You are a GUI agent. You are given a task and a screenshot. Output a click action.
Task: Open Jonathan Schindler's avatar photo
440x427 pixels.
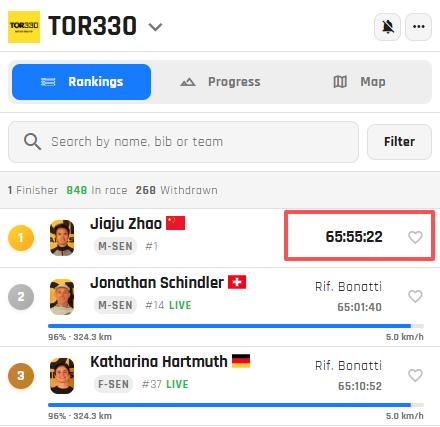pos(62,297)
